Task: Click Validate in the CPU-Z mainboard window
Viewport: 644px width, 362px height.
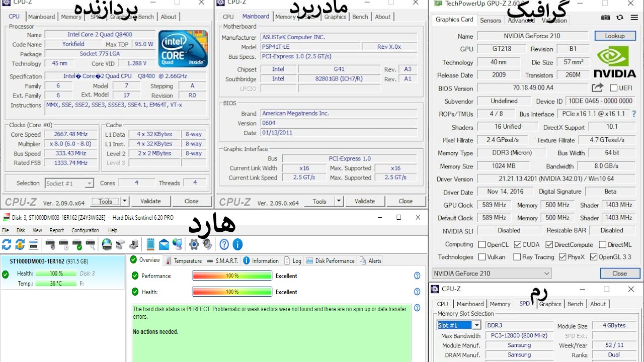Action: click(x=365, y=201)
